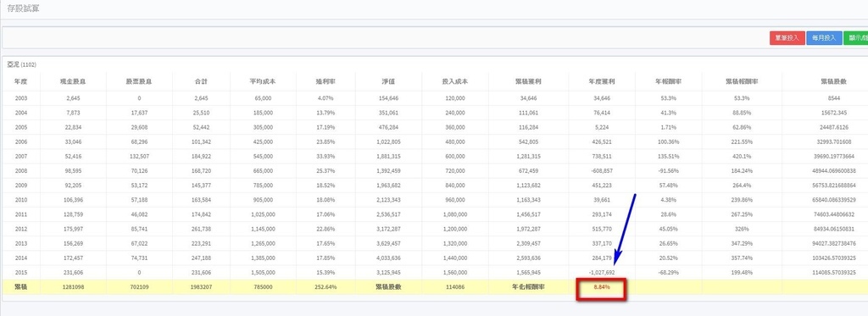
Task: Click the 114086 summary shares value
Action: (455, 287)
